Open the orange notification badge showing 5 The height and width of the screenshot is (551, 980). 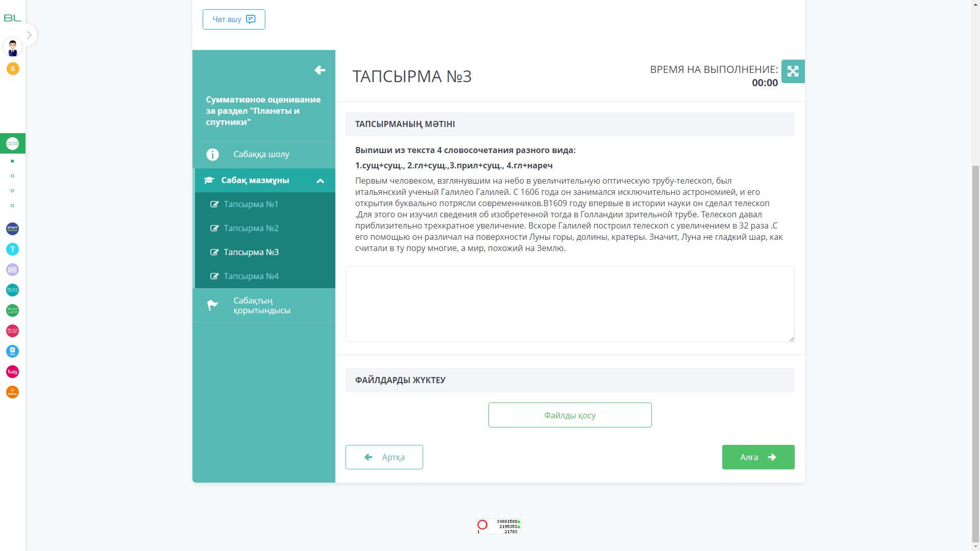point(13,68)
